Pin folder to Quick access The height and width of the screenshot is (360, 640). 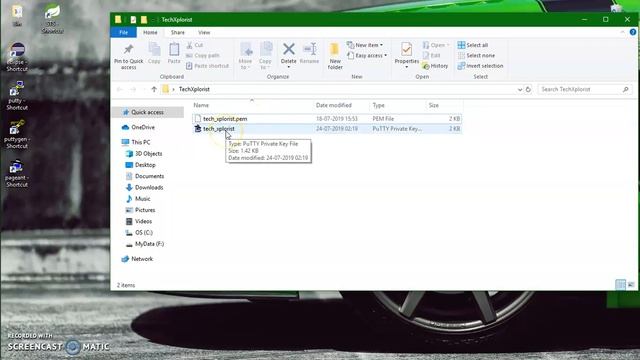(x=129, y=56)
